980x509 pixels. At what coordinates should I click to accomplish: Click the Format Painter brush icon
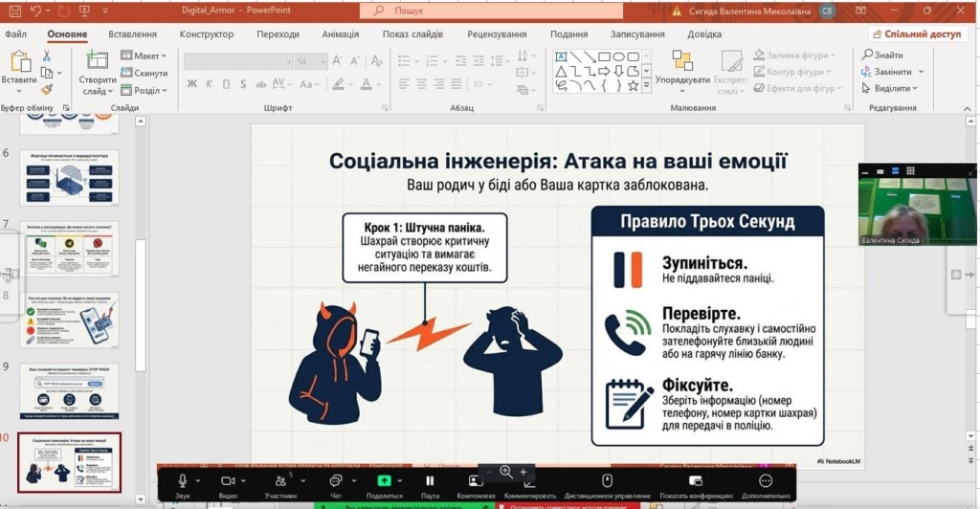pyautogui.click(x=46, y=90)
